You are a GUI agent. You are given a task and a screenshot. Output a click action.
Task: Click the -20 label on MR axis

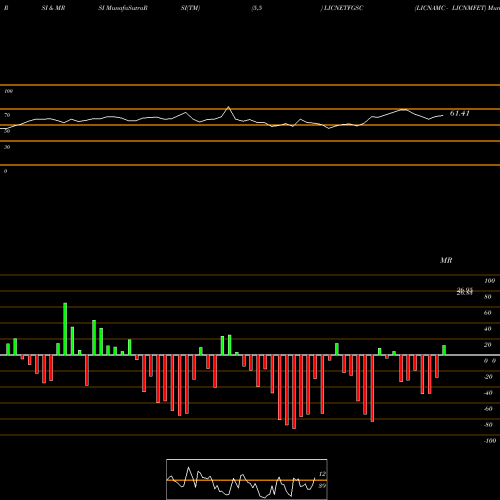click(x=488, y=377)
